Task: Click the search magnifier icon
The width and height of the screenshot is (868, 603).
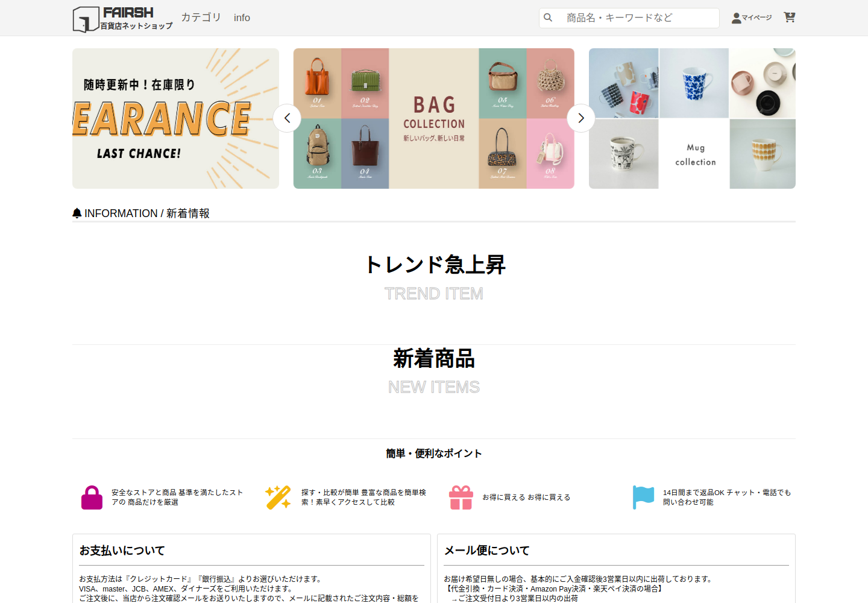Action: tap(548, 17)
